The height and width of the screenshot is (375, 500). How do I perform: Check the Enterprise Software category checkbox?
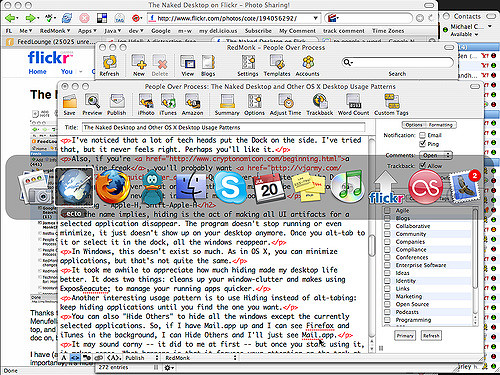pyautogui.click(x=387, y=265)
